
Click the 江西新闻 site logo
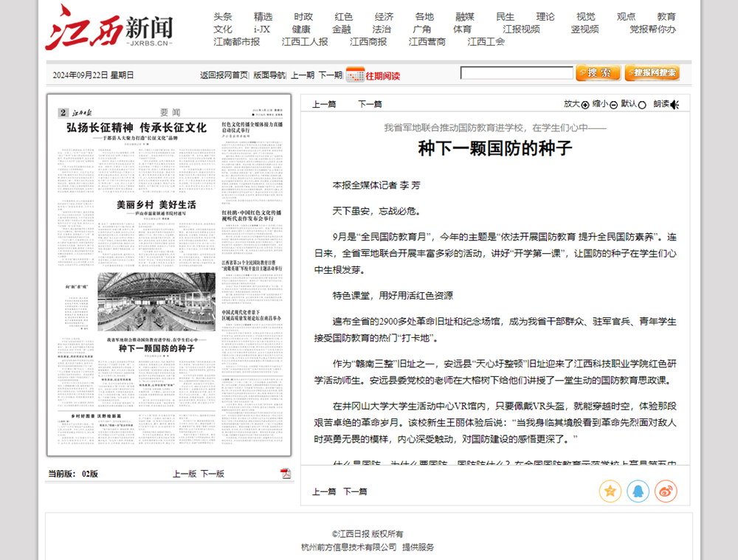pos(109,29)
